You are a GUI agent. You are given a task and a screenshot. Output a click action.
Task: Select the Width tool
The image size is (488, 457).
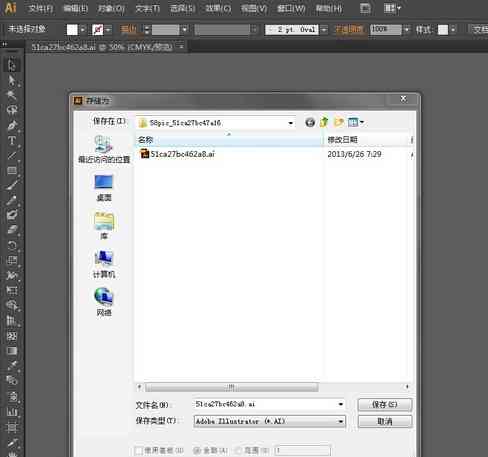coord(12,275)
